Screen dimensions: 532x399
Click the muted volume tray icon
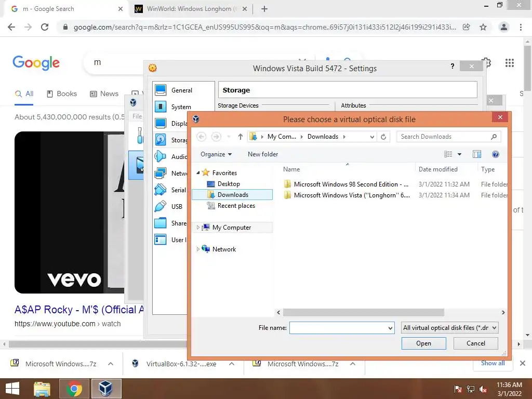click(483, 389)
